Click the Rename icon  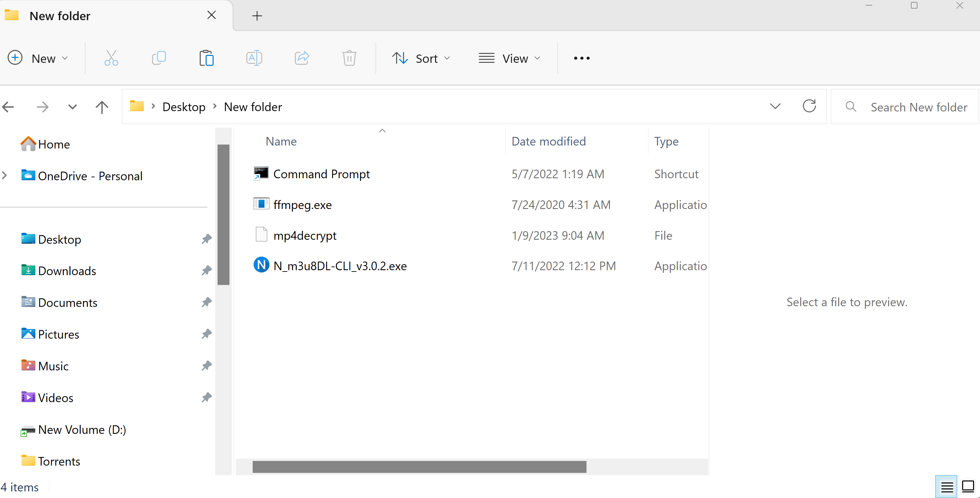pos(254,58)
